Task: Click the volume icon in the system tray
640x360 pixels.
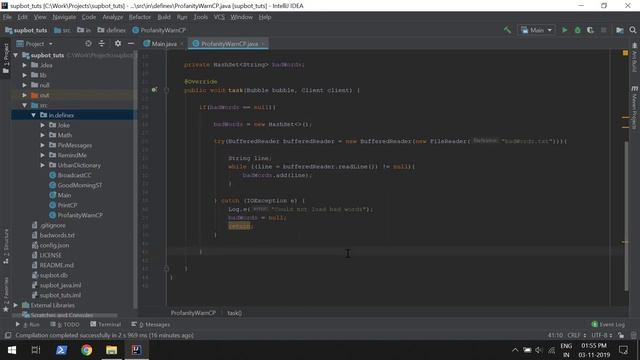Action: click(539, 350)
